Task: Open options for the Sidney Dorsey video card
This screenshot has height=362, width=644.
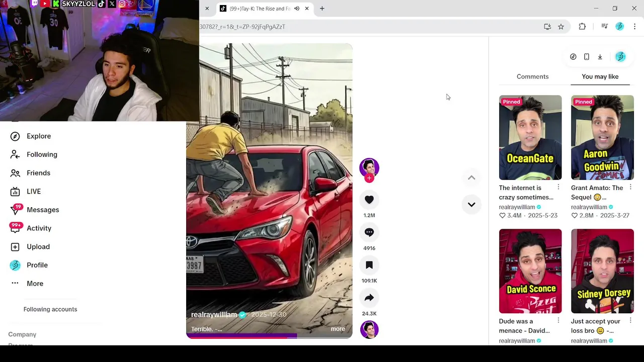Action: coord(630,320)
